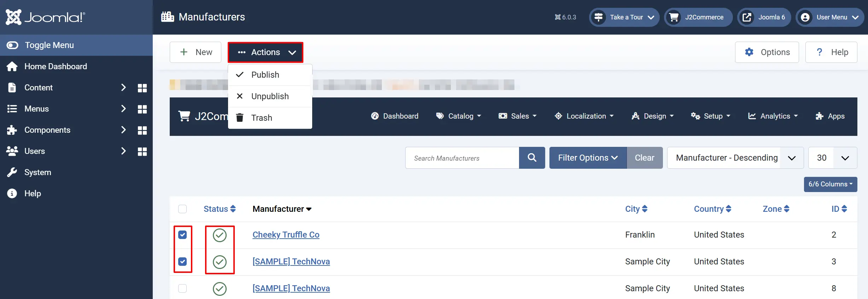
Task: Open the Take a Tour dropdown
Action: click(x=624, y=17)
